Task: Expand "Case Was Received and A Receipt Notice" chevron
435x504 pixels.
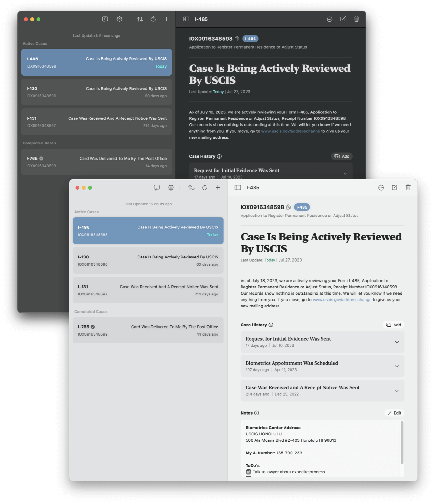Action: coord(397,391)
